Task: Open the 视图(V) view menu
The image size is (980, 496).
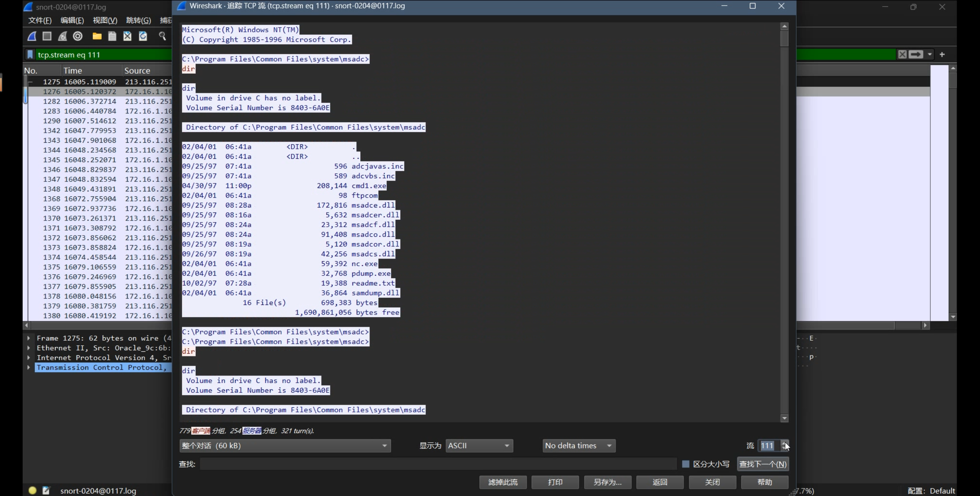Action: pos(105,20)
